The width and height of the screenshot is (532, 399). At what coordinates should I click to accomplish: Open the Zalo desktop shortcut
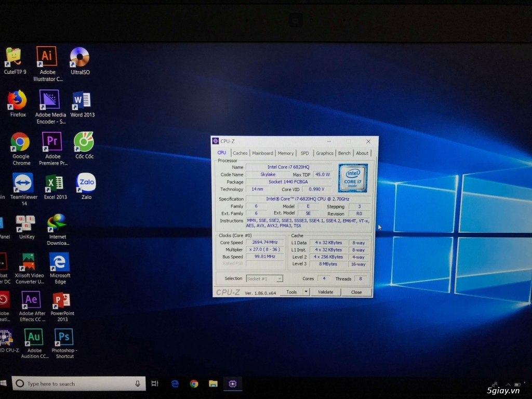click(86, 186)
